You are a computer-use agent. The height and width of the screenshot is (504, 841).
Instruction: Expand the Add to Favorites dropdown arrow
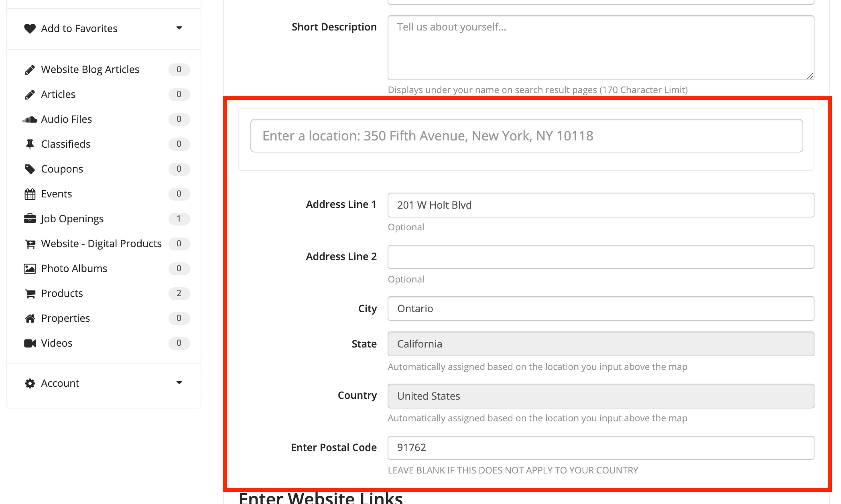tap(179, 28)
